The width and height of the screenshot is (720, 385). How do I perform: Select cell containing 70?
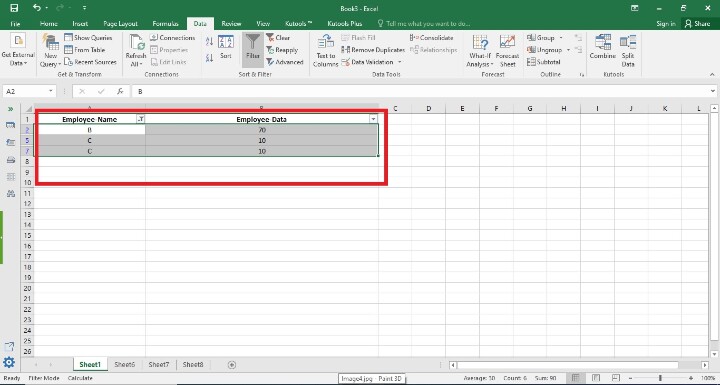(262, 130)
